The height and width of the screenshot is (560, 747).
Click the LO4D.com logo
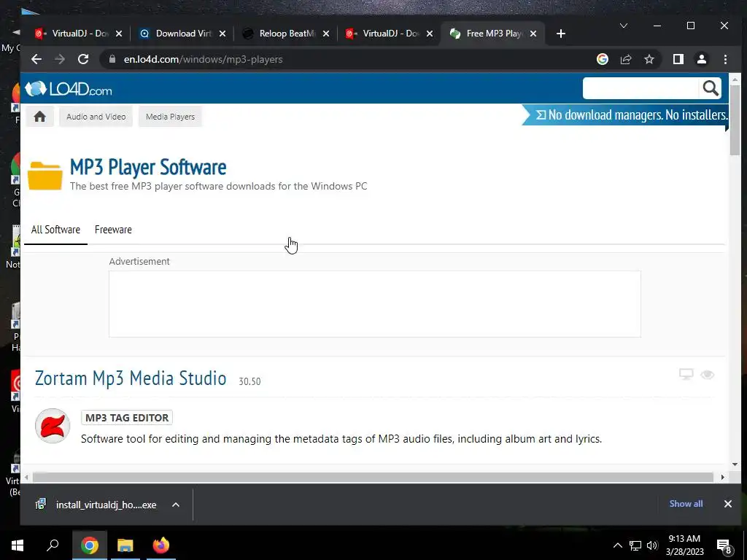pos(69,88)
